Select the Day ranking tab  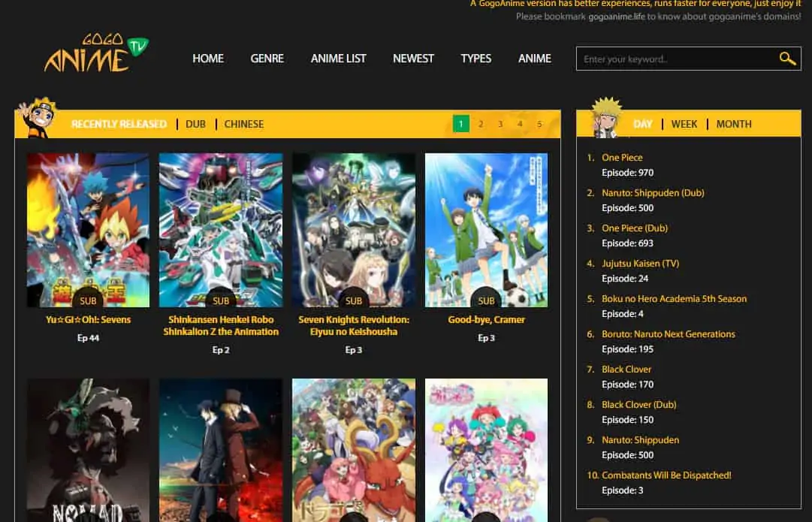[x=643, y=124]
